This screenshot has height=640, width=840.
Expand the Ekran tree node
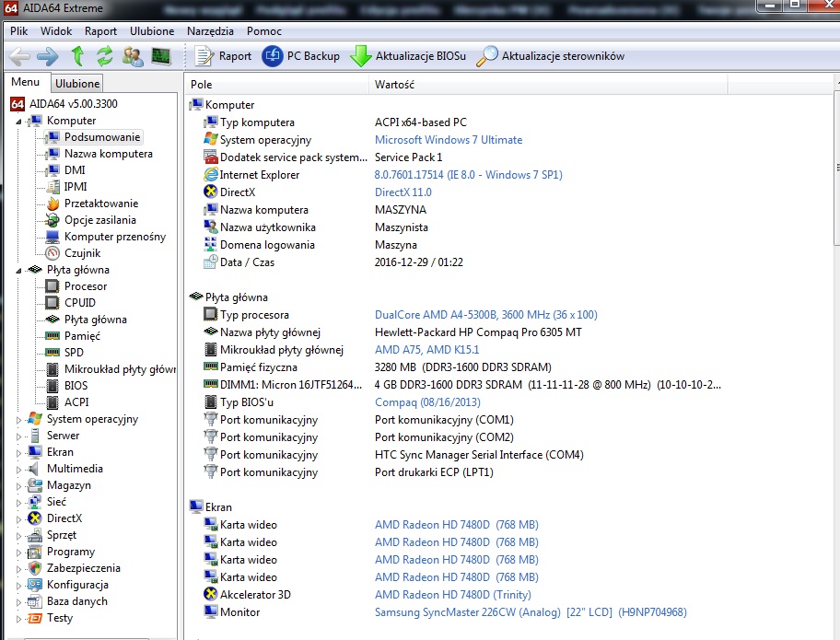coord(18,453)
